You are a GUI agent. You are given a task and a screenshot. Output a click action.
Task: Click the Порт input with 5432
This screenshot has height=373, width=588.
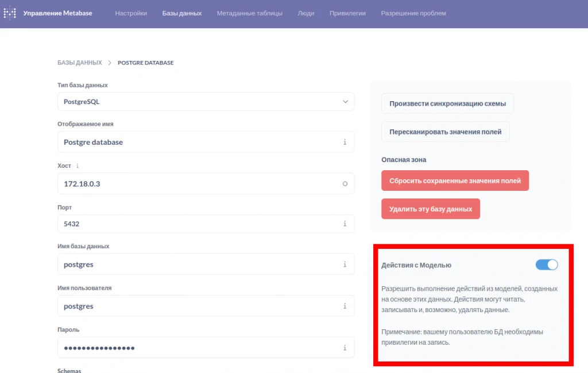[206, 224]
